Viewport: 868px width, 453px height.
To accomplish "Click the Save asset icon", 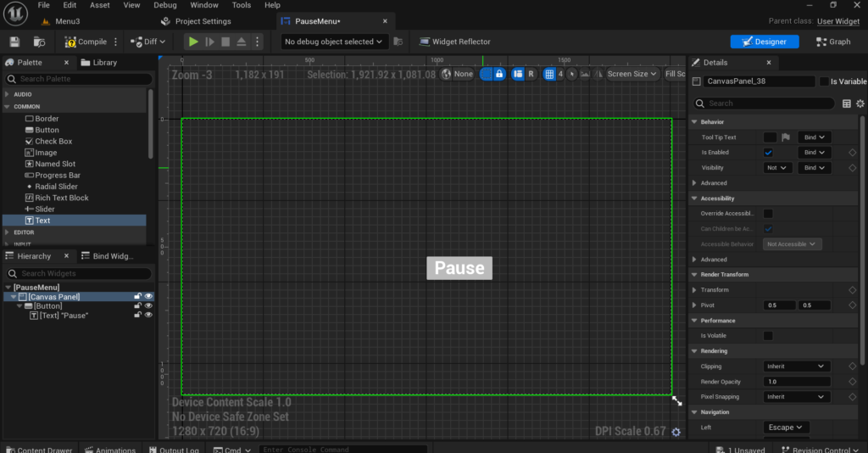I will 14,42.
